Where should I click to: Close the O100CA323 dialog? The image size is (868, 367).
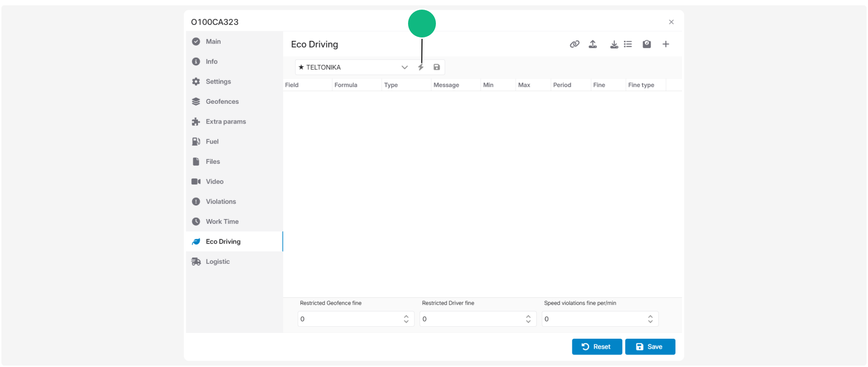tap(671, 22)
